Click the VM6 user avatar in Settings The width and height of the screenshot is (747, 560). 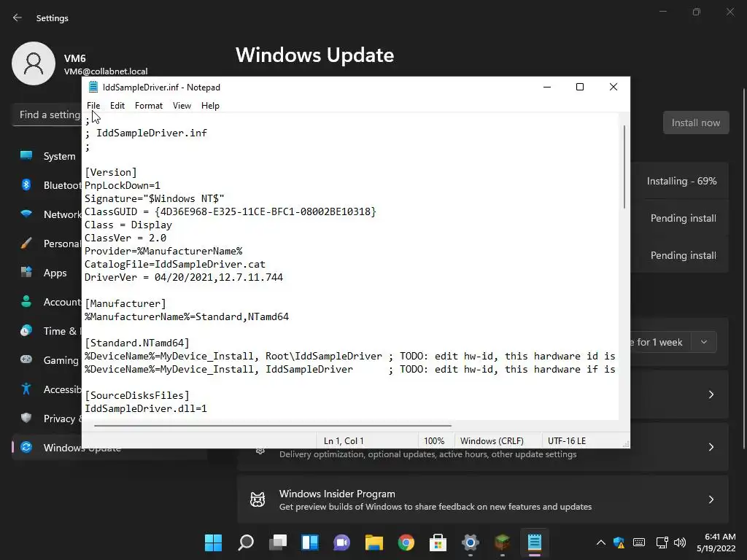tap(34, 63)
